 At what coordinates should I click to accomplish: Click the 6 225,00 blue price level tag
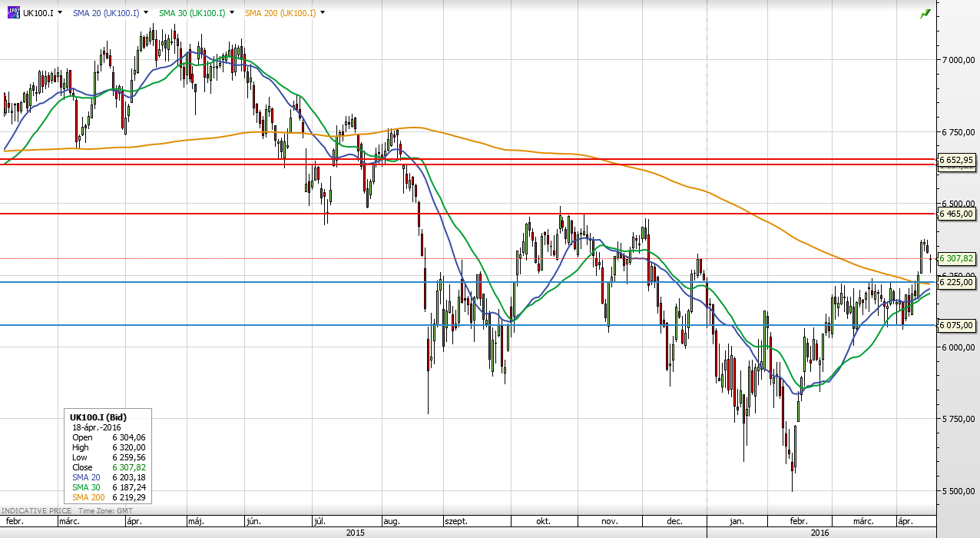click(x=956, y=282)
